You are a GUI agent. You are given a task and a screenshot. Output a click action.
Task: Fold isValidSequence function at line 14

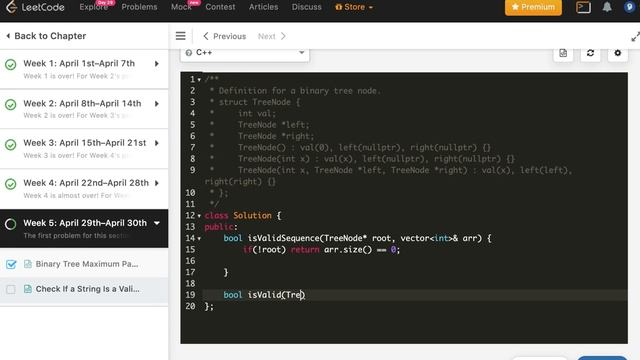[x=199, y=238]
